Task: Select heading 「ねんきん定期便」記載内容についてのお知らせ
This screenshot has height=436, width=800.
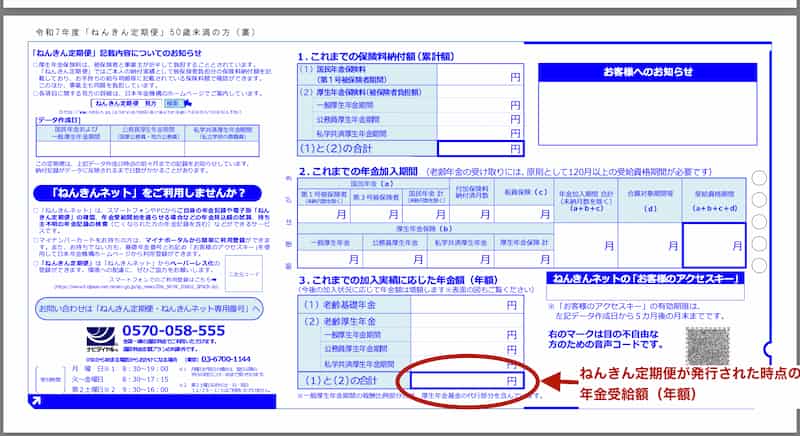Action: 116,53
